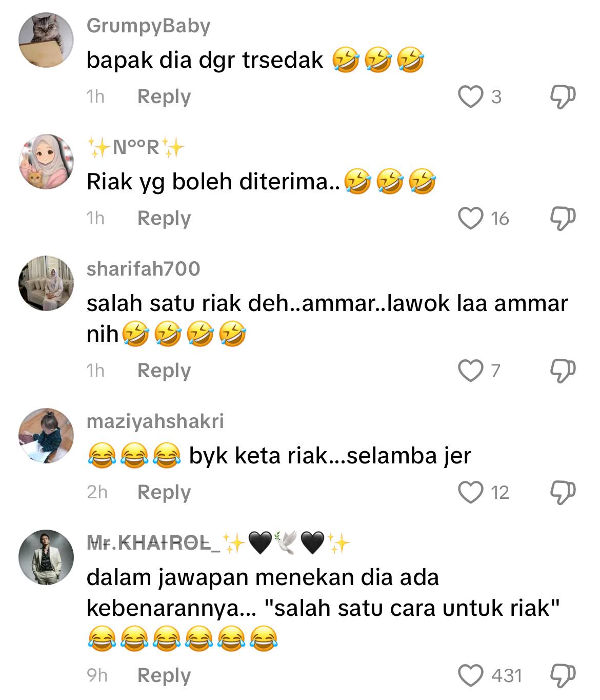Image resolution: width=600 pixels, height=700 pixels.
Task: Heart the Mr.KHAIROL comment with 431 likes
Action: coord(470,675)
